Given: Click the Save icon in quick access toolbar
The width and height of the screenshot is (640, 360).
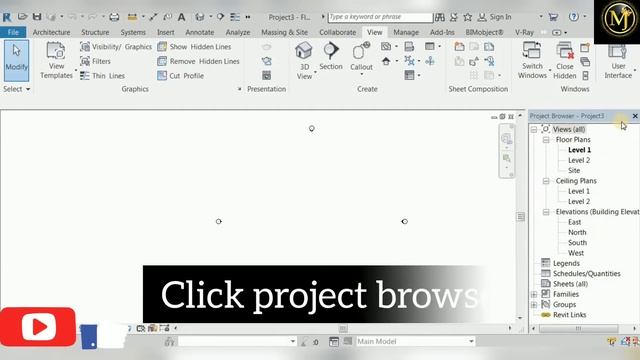Looking at the screenshot, I should (37, 17).
